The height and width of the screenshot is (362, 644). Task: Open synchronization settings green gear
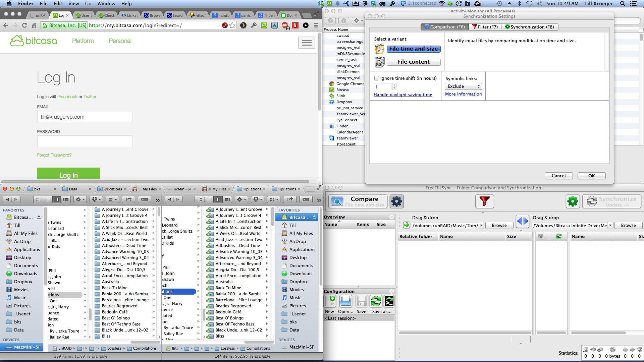(573, 201)
